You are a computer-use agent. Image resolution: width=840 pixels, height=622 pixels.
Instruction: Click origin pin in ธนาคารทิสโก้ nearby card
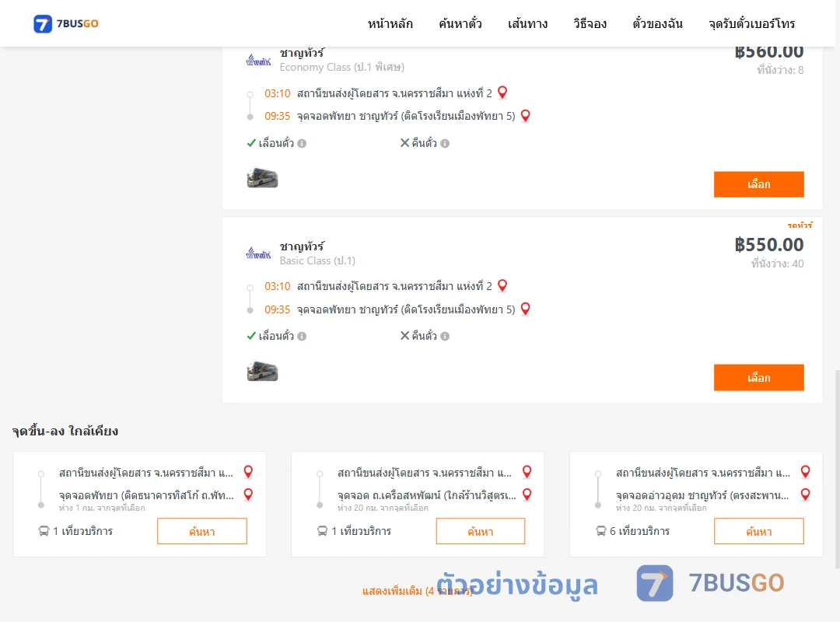248,472
